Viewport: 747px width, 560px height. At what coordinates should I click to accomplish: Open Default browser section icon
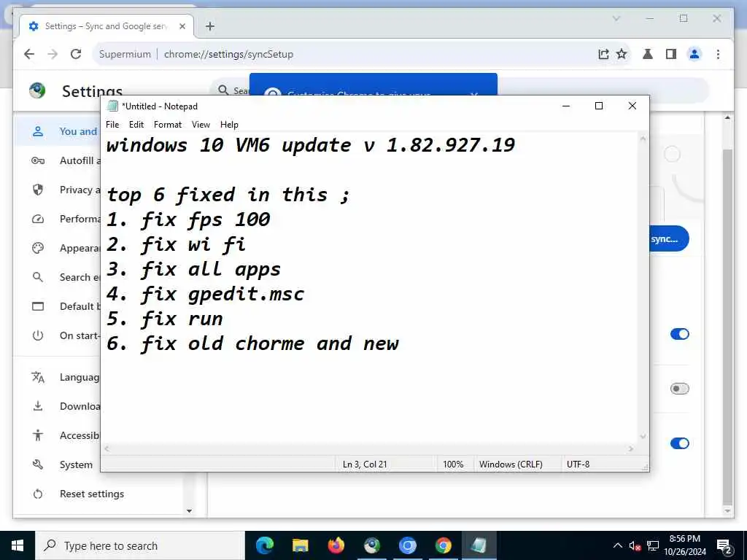point(38,306)
